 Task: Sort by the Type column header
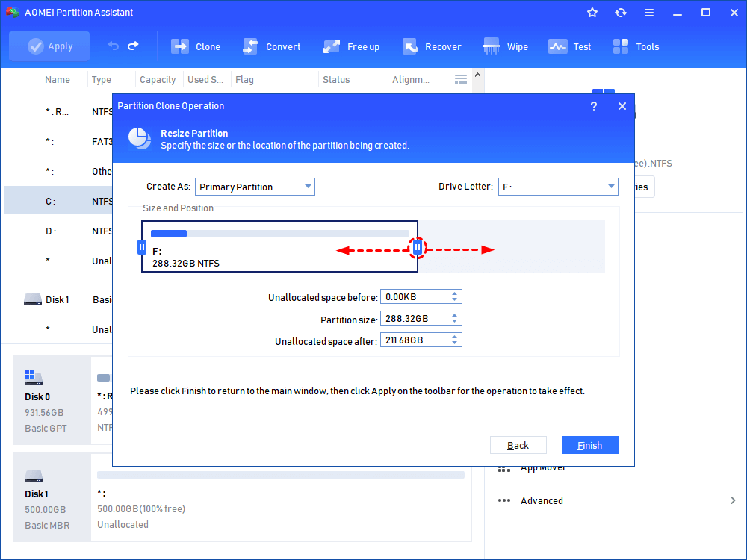102,80
